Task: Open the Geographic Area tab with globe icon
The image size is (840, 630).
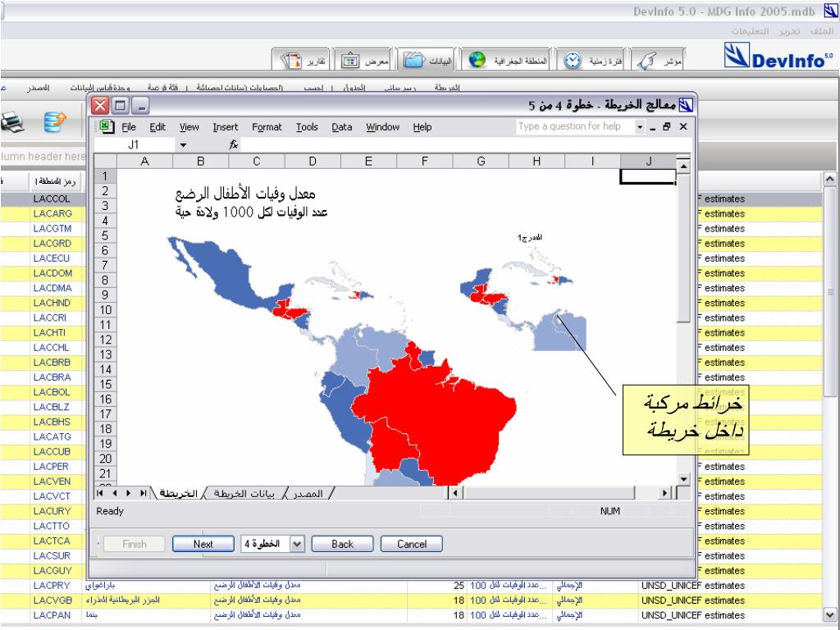Action: click(x=507, y=61)
